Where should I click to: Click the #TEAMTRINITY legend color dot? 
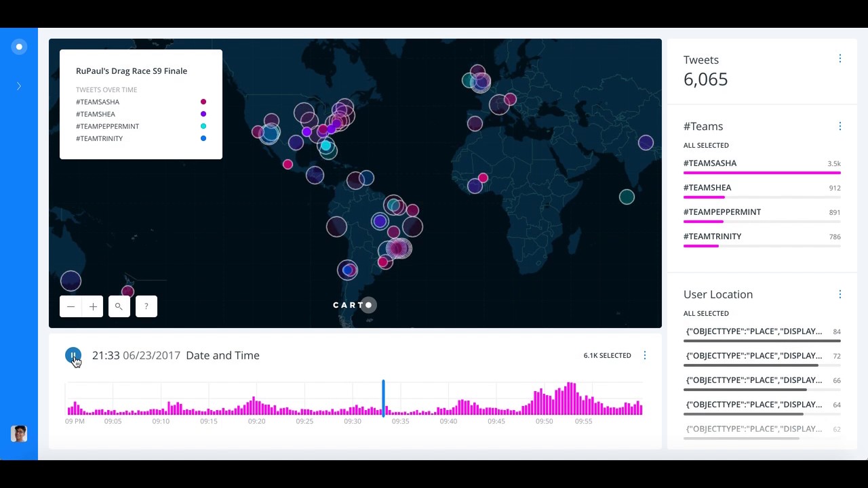point(203,138)
